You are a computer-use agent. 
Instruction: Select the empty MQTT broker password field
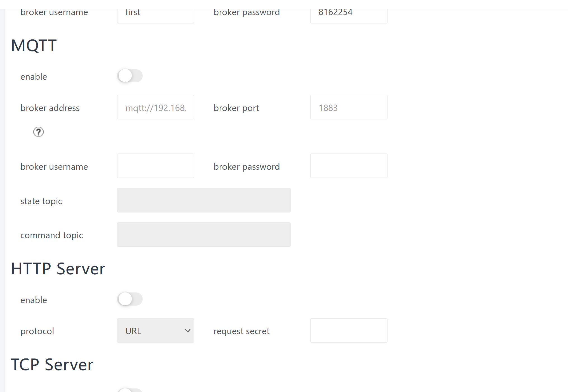(x=349, y=166)
